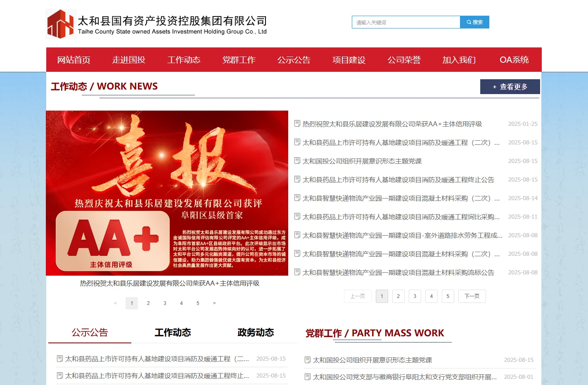Open 混凝土材料采购（二次）news dated 2025-08-08
588x385 pixels.
coord(401,254)
